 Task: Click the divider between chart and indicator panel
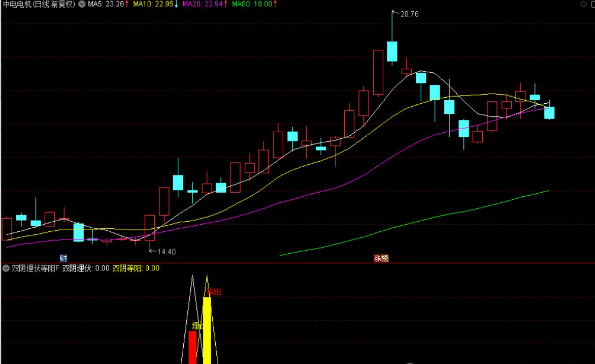298,263
